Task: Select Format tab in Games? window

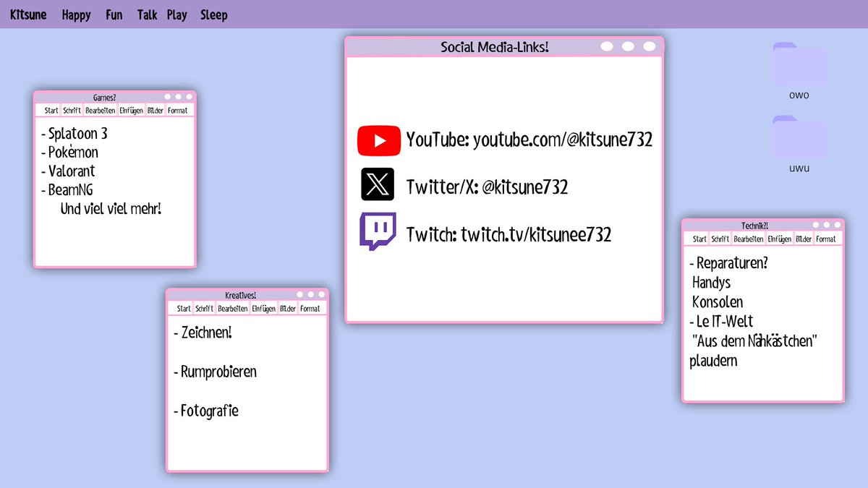Action: tap(178, 111)
